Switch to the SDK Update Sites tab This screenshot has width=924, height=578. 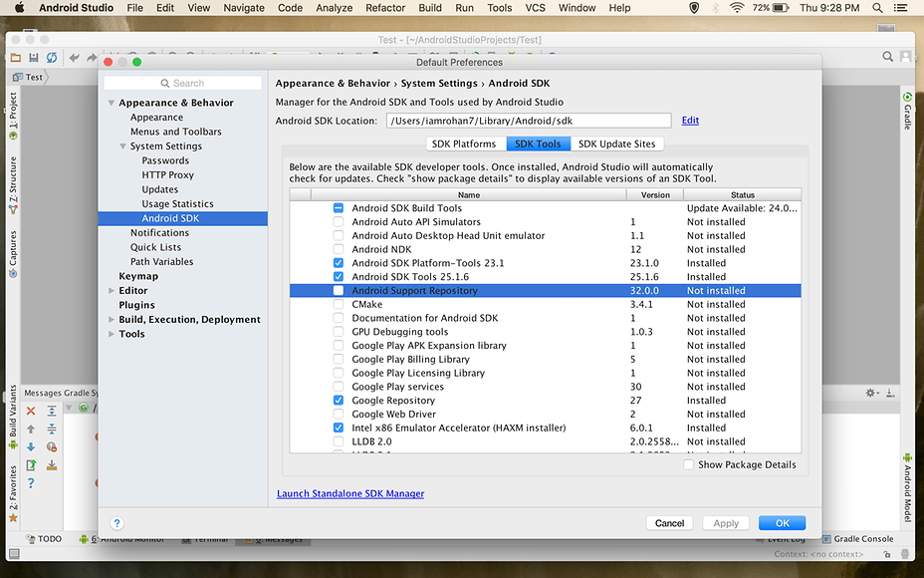[617, 144]
